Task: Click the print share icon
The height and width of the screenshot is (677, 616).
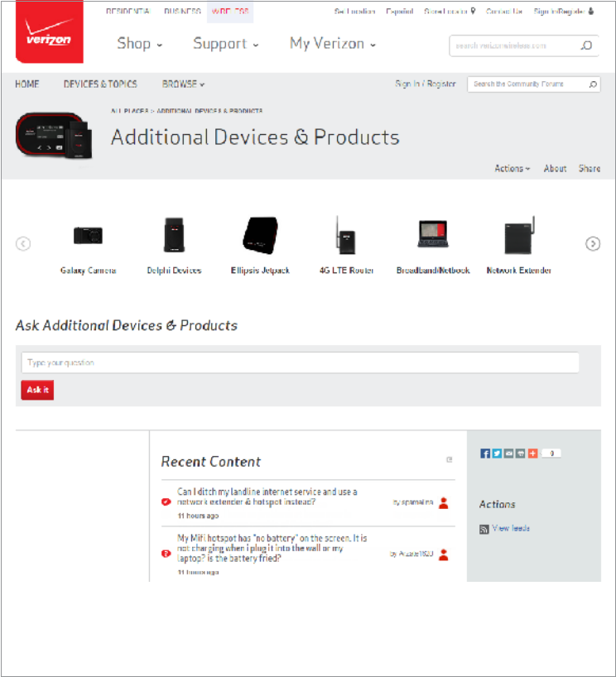Action: click(521, 454)
